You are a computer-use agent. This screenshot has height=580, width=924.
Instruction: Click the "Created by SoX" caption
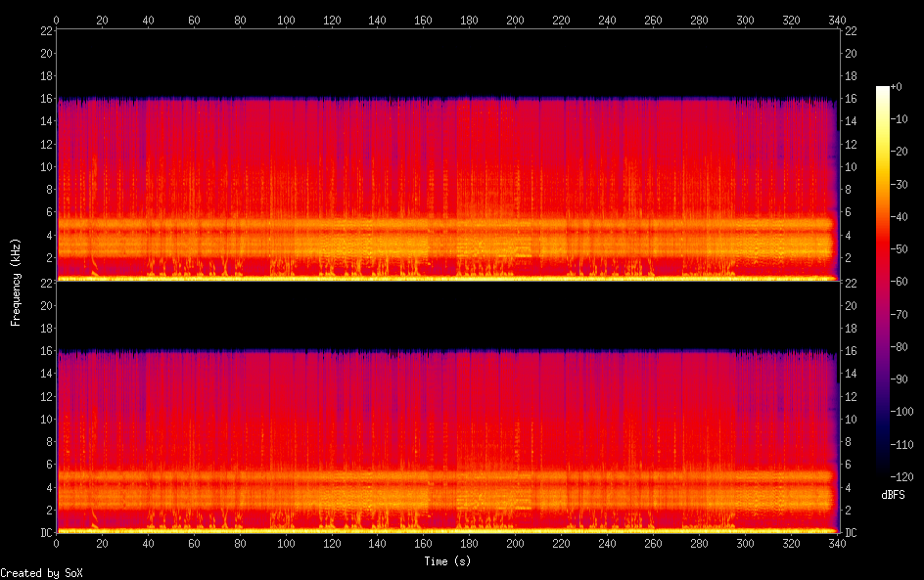(x=41, y=573)
